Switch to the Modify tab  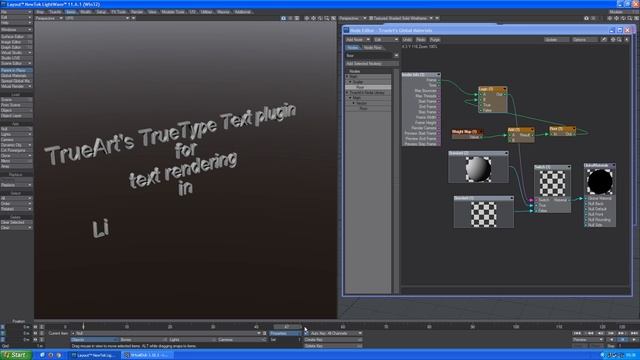point(86,12)
